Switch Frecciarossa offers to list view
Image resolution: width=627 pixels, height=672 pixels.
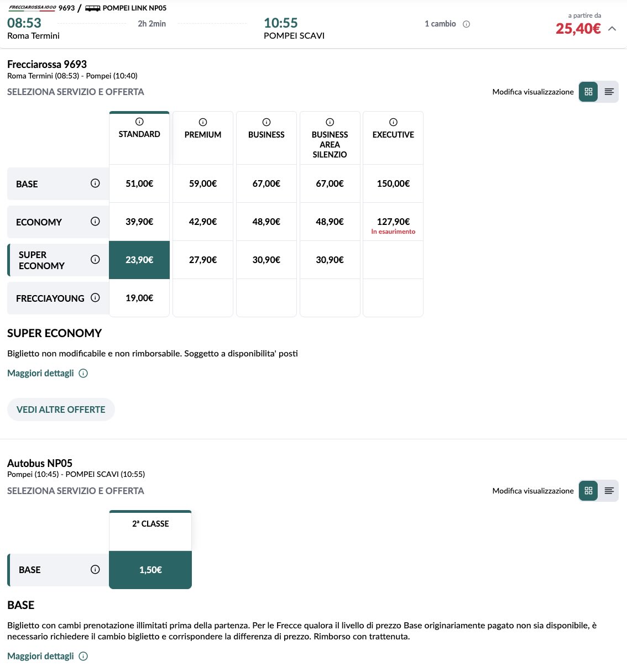pos(609,92)
